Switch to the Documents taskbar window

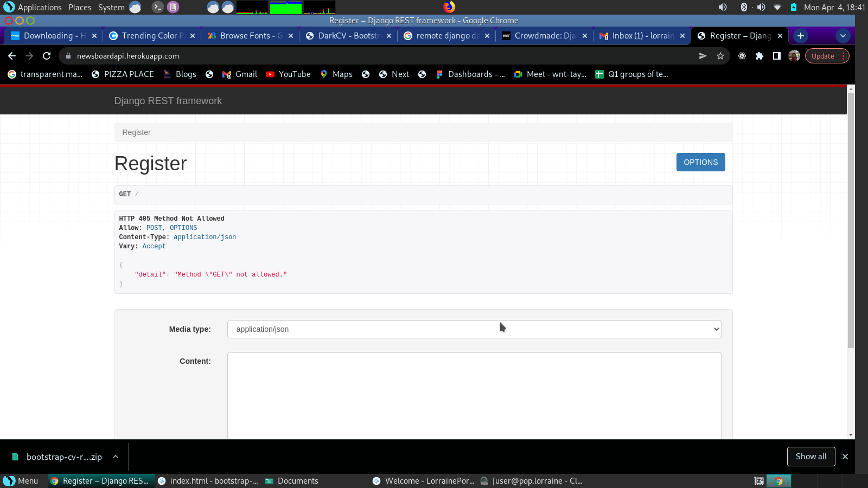click(x=292, y=481)
